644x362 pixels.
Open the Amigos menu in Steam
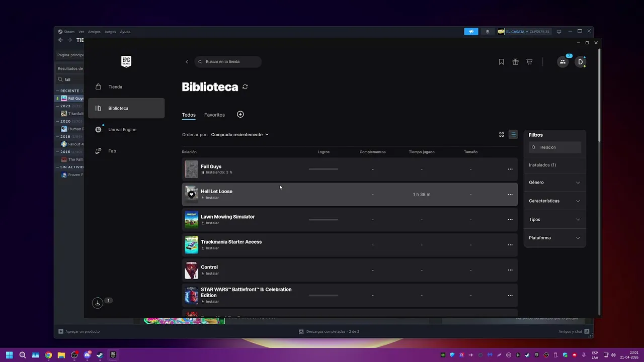pos(94,32)
